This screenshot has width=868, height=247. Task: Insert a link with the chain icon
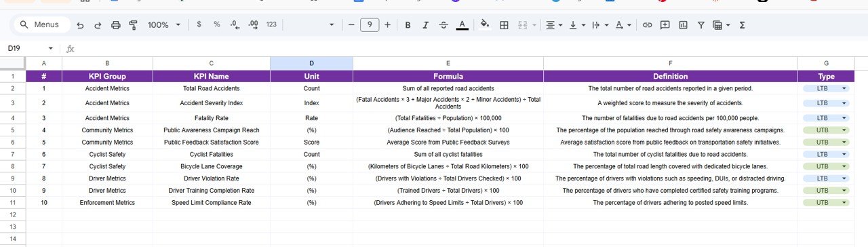pyautogui.click(x=647, y=25)
